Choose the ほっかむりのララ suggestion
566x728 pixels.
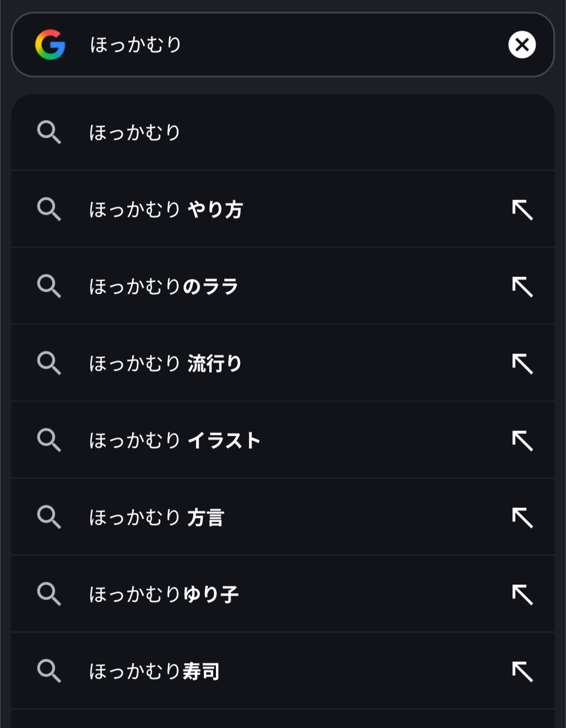tap(164, 286)
